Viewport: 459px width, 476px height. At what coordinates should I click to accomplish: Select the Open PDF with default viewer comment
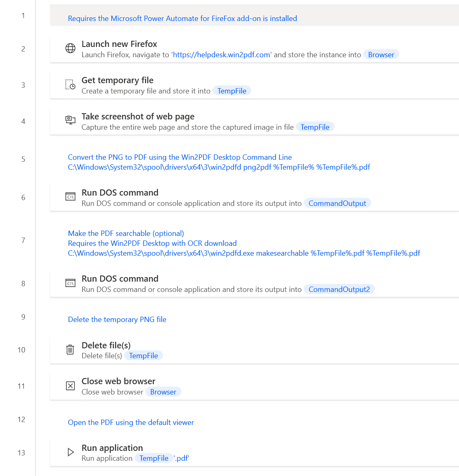tap(131, 422)
